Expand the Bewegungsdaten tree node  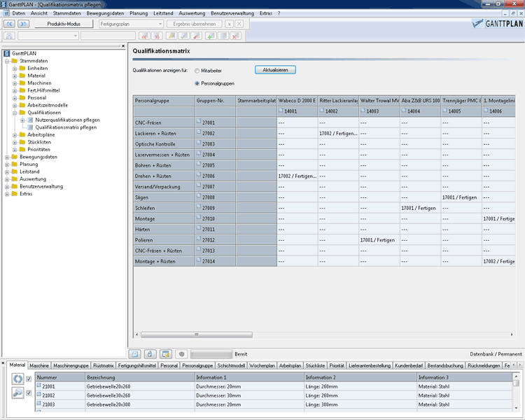click(x=7, y=157)
